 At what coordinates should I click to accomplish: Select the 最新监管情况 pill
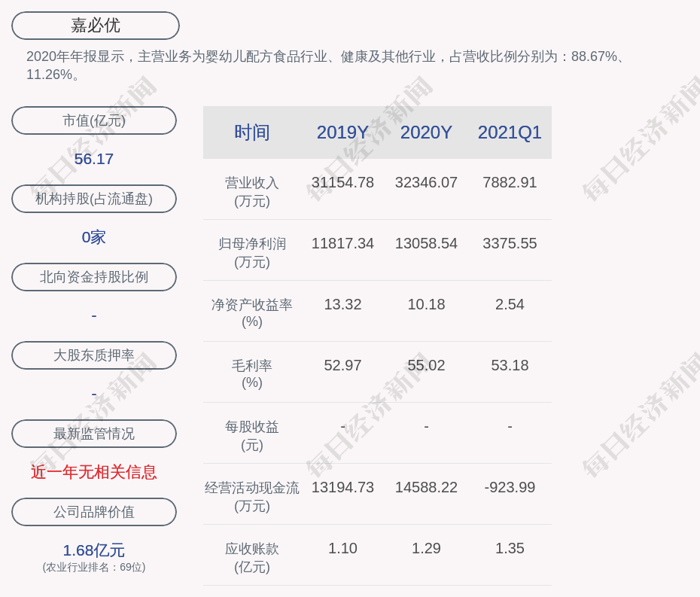pyautogui.click(x=94, y=434)
